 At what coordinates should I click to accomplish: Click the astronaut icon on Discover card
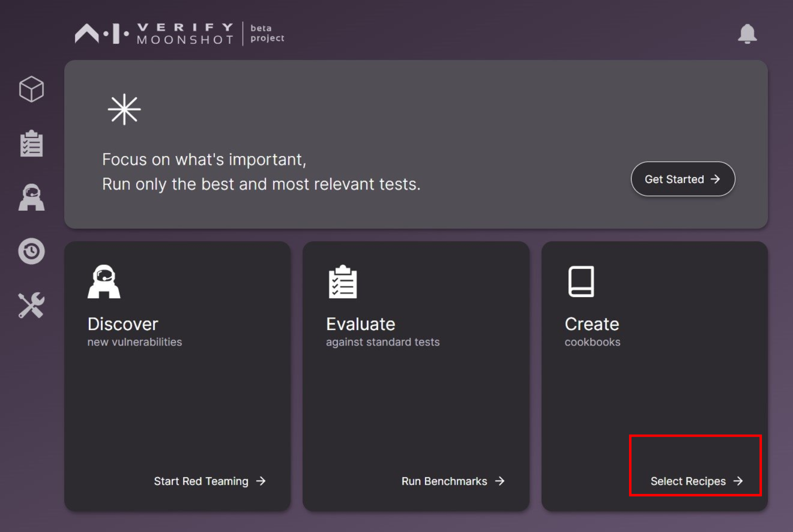[x=104, y=282]
